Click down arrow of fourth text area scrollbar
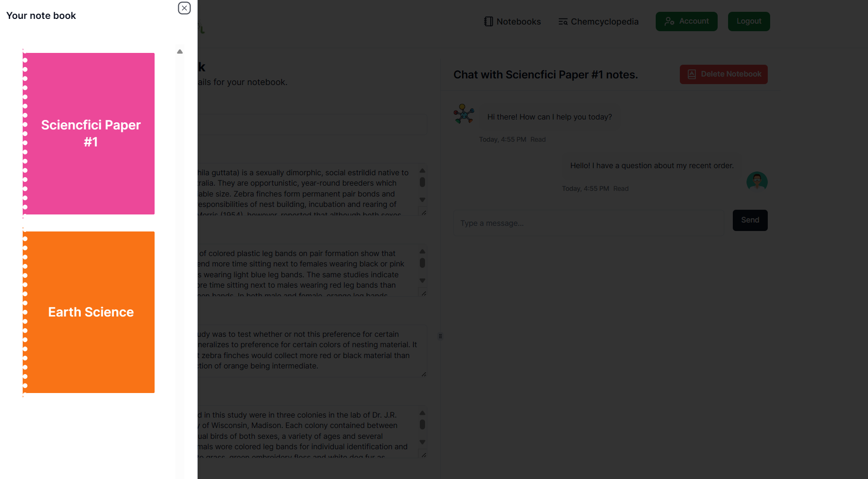The image size is (868, 479). pyautogui.click(x=423, y=442)
